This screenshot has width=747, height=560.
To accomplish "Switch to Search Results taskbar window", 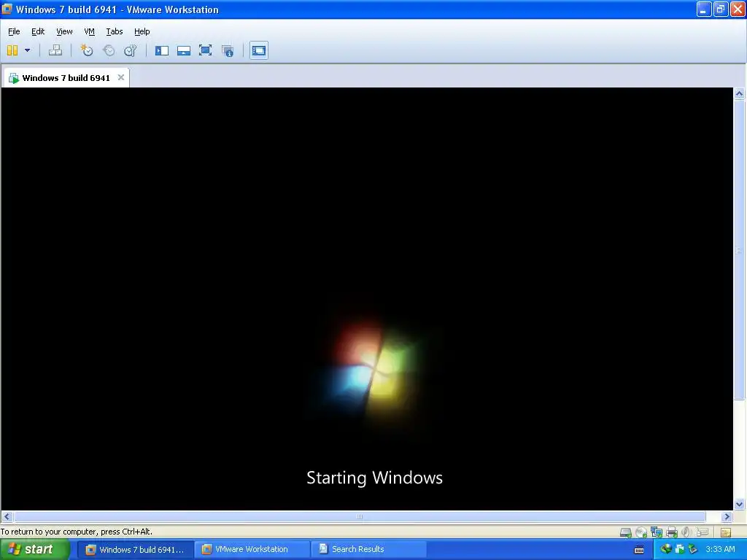I will (x=368, y=550).
